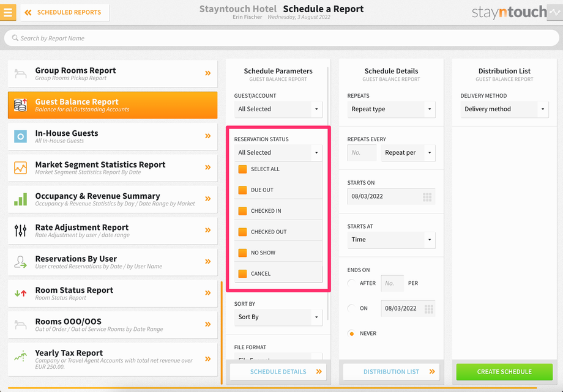Click the Ends On date field

click(x=408, y=308)
